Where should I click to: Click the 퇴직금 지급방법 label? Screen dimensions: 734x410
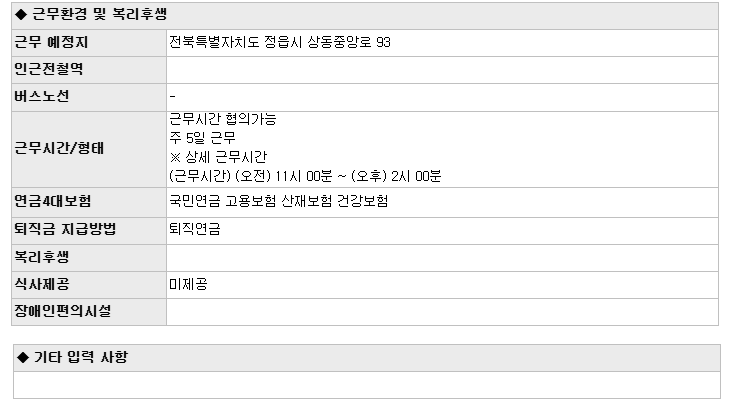coord(65,229)
